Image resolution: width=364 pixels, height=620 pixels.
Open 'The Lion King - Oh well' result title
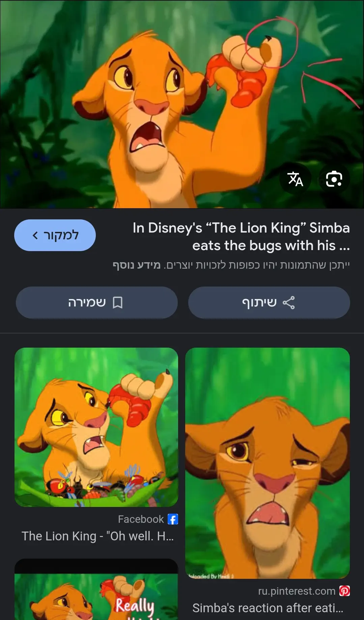click(x=98, y=536)
